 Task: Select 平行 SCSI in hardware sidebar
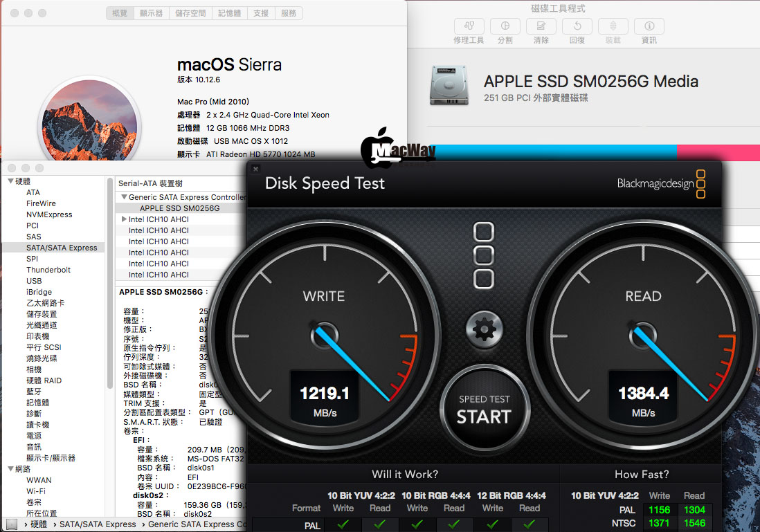[44, 347]
